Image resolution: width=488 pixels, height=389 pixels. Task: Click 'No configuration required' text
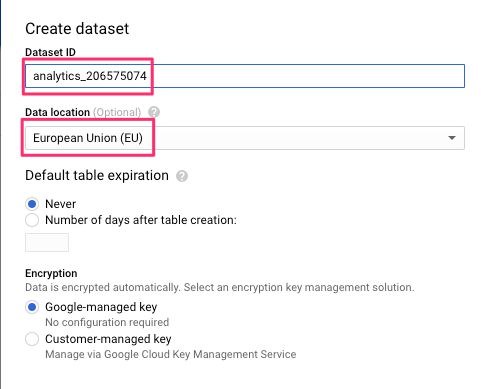coord(107,322)
